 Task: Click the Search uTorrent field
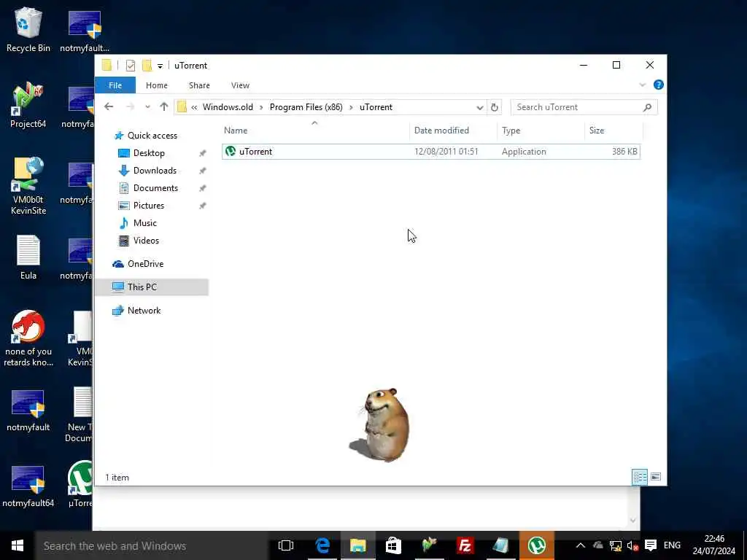pyautogui.click(x=578, y=107)
